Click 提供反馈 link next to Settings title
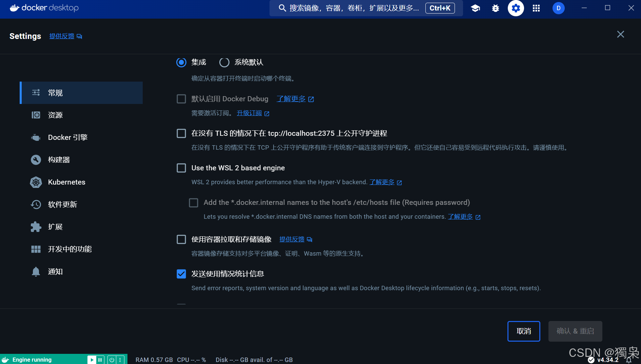This screenshot has height=364, width=641. (62, 36)
